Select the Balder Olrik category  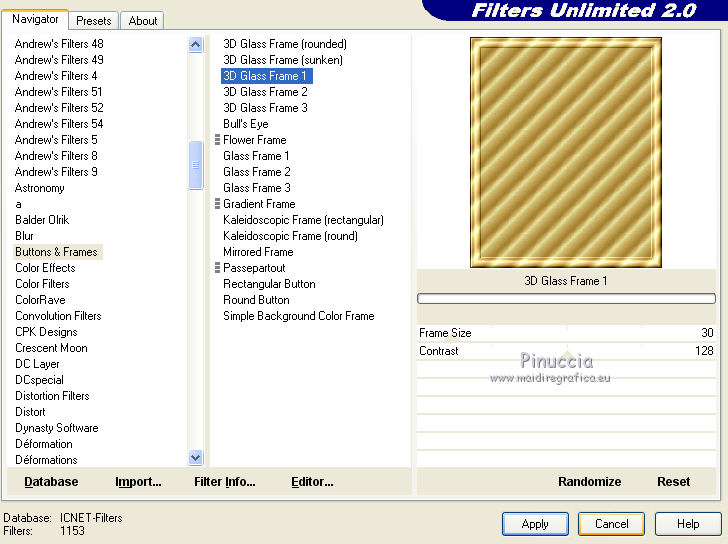pyautogui.click(x=42, y=220)
